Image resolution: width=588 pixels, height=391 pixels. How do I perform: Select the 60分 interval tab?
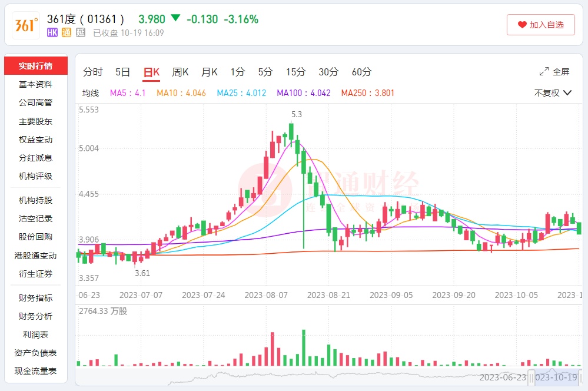pos(361,72)
